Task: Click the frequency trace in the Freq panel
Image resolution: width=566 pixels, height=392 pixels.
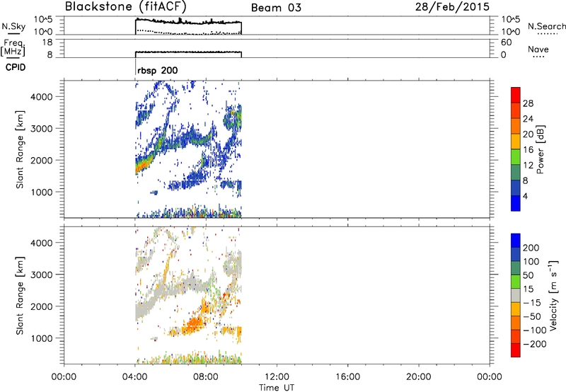Action: coord(188,52)
